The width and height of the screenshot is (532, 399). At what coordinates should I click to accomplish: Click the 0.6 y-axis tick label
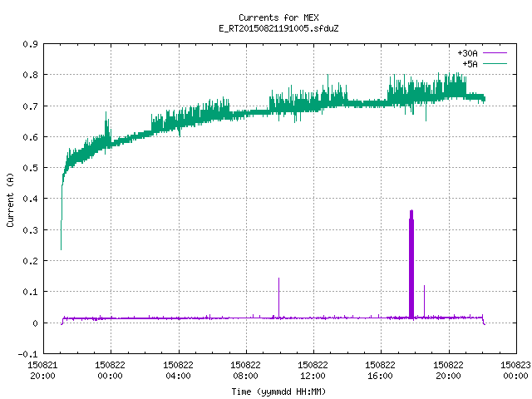tap(30, 137)
